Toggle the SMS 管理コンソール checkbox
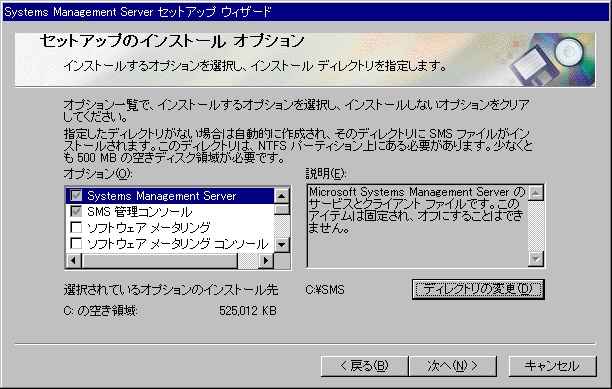 (x=76, y=211)
